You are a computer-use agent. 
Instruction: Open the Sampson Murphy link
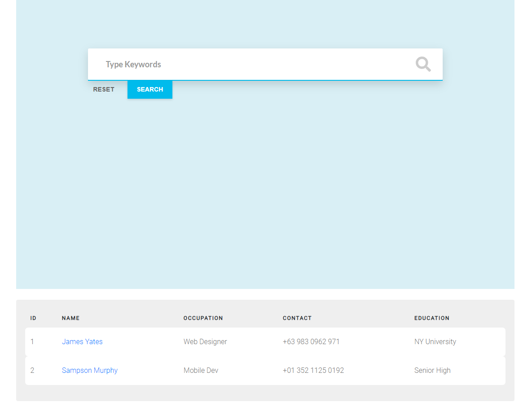point(90,370)
